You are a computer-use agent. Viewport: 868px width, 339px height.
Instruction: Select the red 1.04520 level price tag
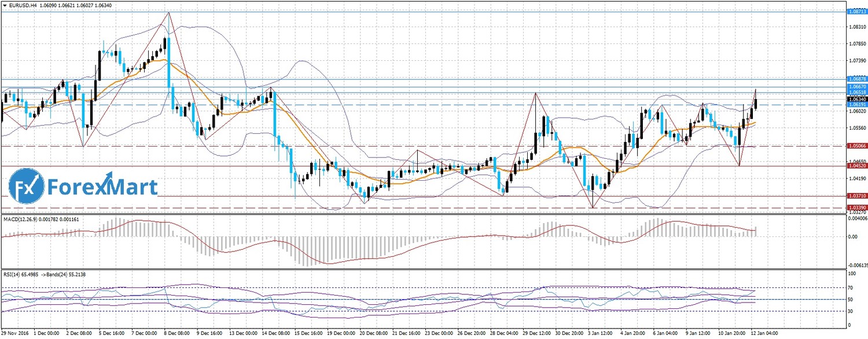pos(856,166)
